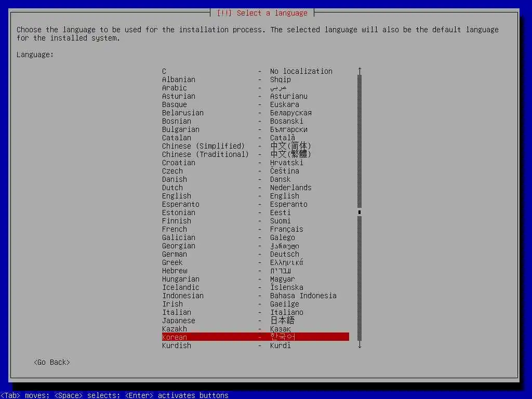
Task: Click the language list scrollbar track
Action: [360, 208]
